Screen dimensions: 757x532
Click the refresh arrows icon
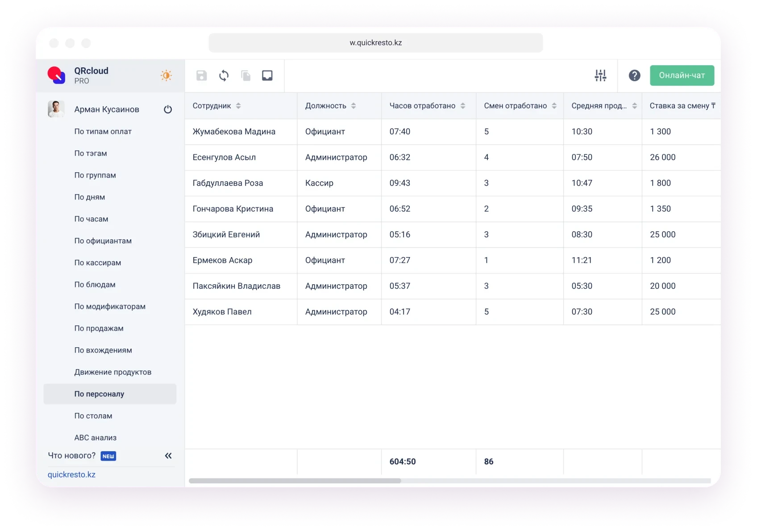[224, 75]
